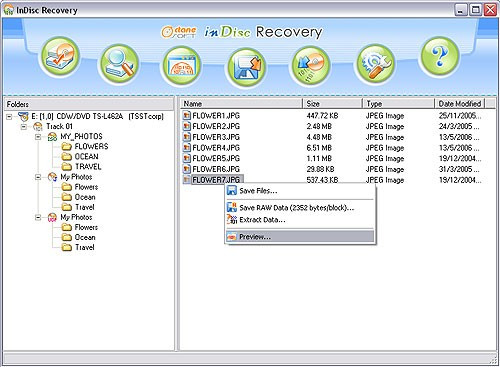Click the FLOWER6.JPG file icon

tap(187, 169)
